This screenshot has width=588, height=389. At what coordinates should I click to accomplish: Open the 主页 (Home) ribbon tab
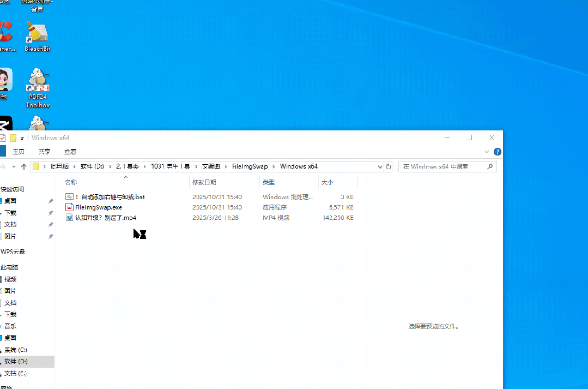[x=19, y=152]
